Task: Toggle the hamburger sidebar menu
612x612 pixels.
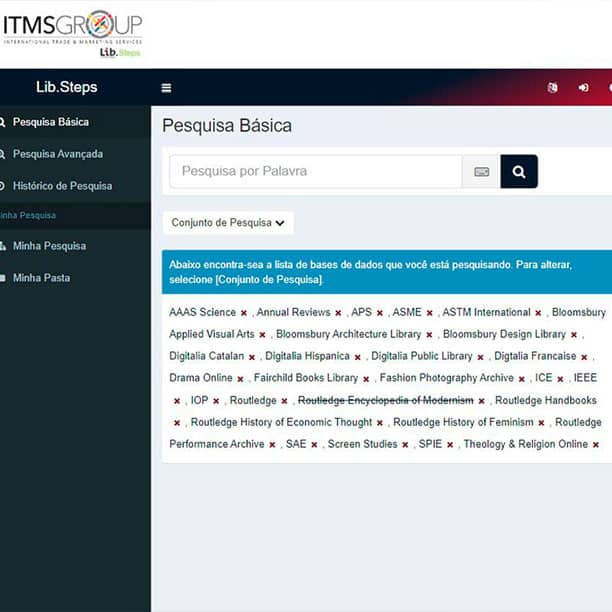Action: tap(166, 88)
